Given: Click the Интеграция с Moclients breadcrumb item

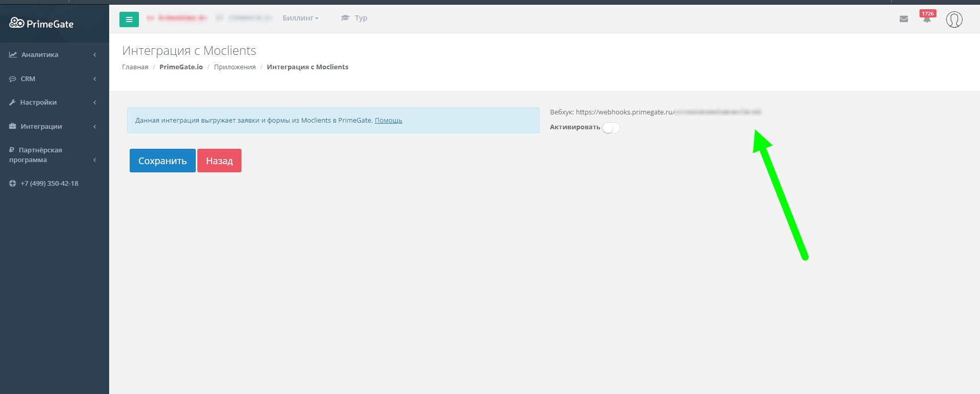Looking at the screenshot, I should [308, 67].
